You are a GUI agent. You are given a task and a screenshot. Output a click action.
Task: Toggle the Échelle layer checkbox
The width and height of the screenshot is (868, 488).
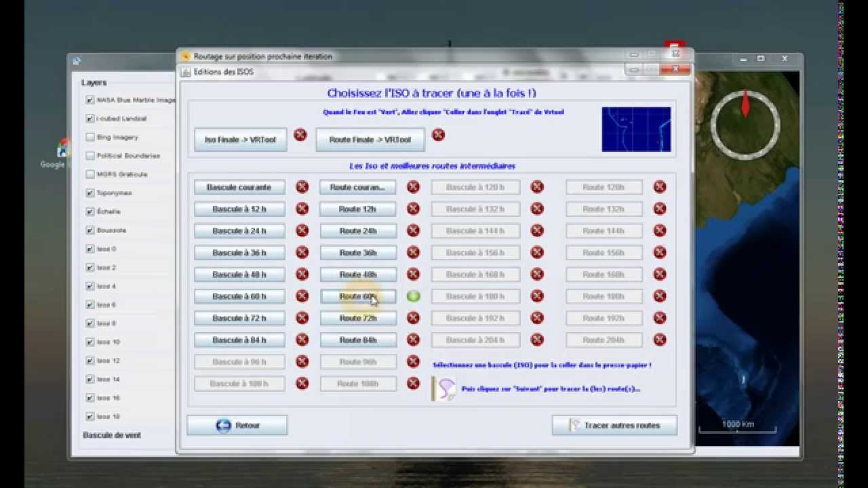click(90, 211)
